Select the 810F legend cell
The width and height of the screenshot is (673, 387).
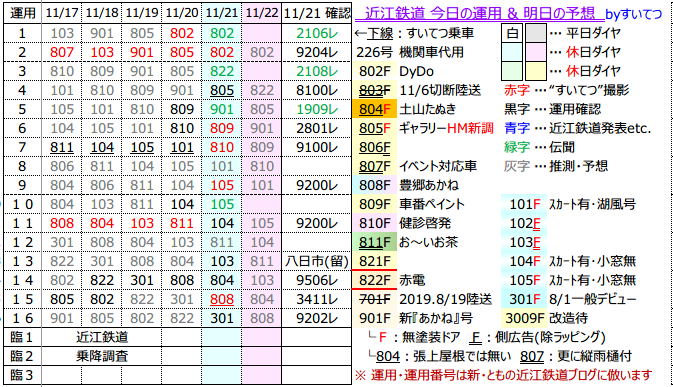click(374, 223)
